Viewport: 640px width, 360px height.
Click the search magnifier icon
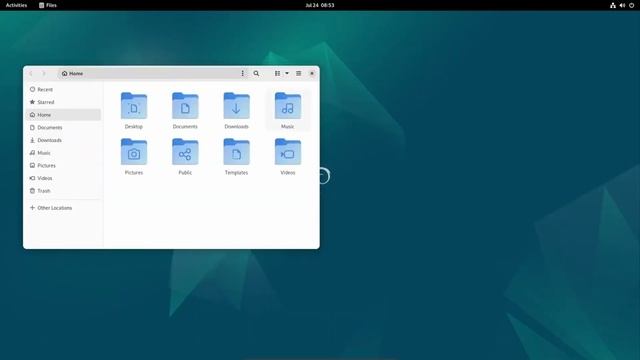(x=256, y=73)
